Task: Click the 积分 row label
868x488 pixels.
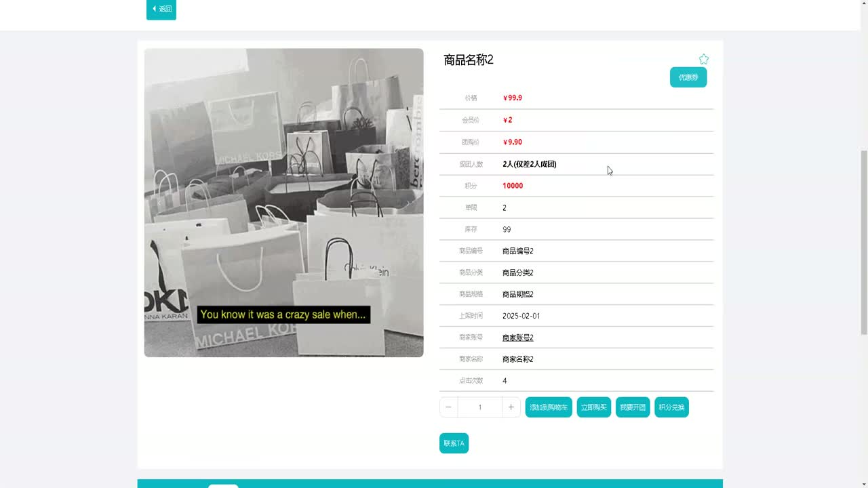Action: click(471, 186)
